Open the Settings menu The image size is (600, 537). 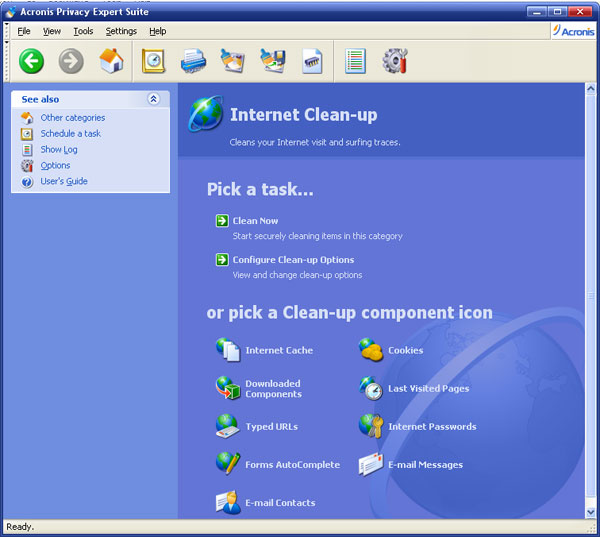[121, 31]
